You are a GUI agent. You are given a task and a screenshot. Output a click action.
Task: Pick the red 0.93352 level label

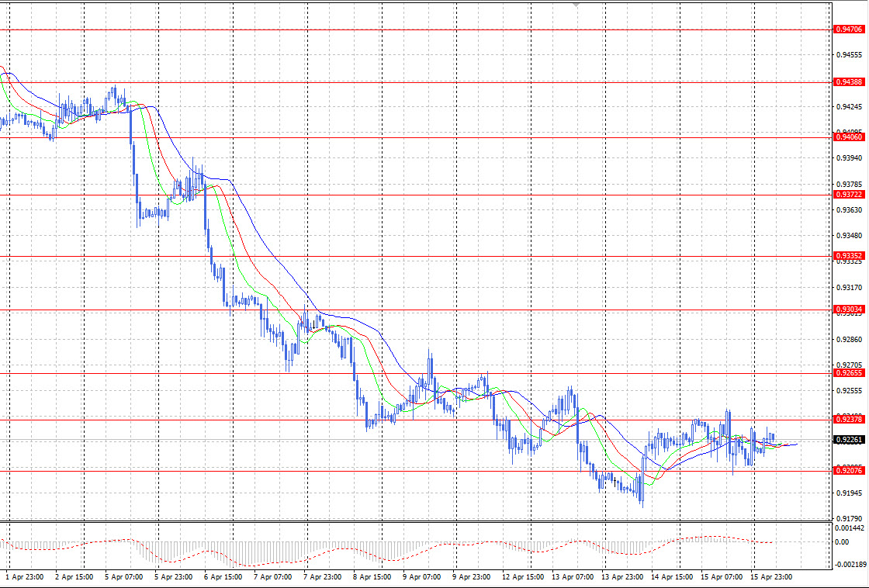coord(849,256)
